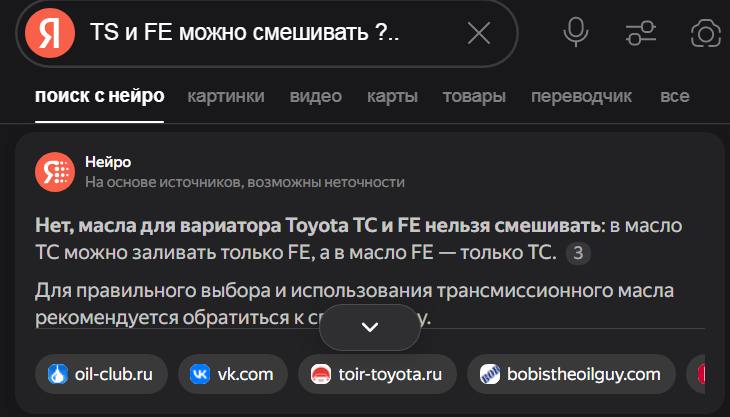Open the «видео» tab
This screenshot has width=730, height=417.
[x=316, y=97]
